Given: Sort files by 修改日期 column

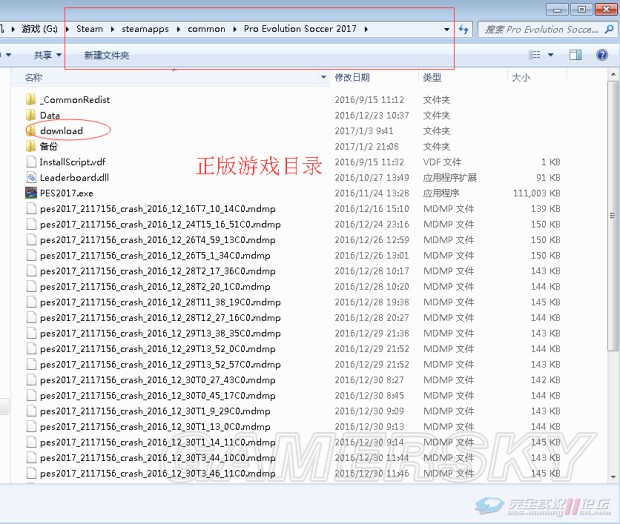Looking at the screenshot, I should tap(352, 77).
